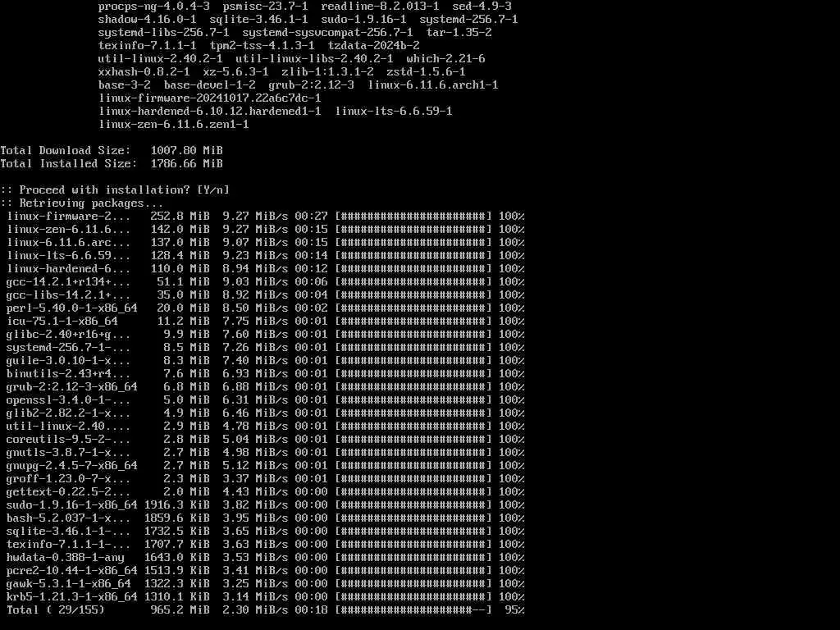Select the Total Download Size value
Viewport: 840px width, 630px height.
point(186,151)
